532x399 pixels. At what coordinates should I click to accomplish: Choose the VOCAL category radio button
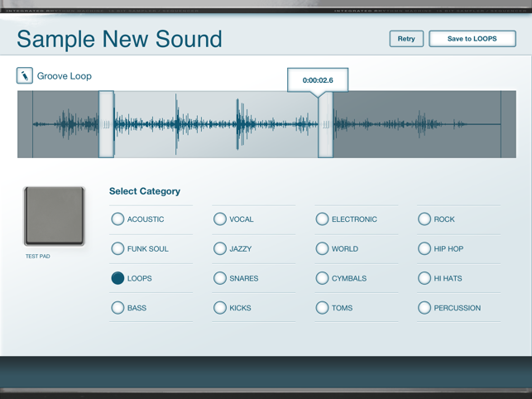tap(220, 219)
